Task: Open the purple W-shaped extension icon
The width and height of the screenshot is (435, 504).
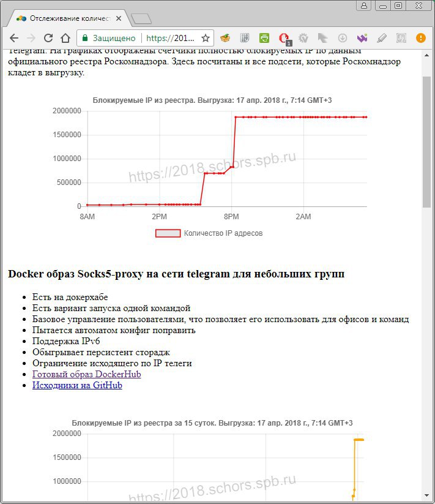Action: tap(362, 38)
